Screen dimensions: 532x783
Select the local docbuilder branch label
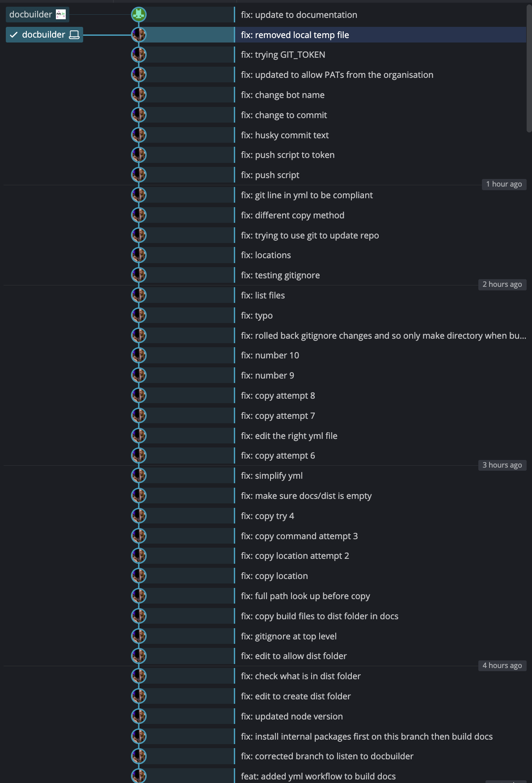[x=43, y=35]
